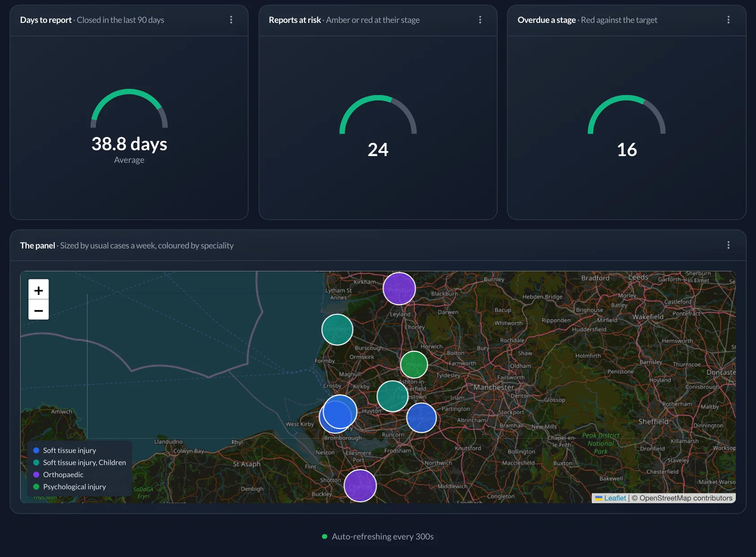Image resolution: width=756 pixels, height=557 pixels.
Task: Click the Overdue a stage card title
Action: pyautogui.click(x=546, y=20)
